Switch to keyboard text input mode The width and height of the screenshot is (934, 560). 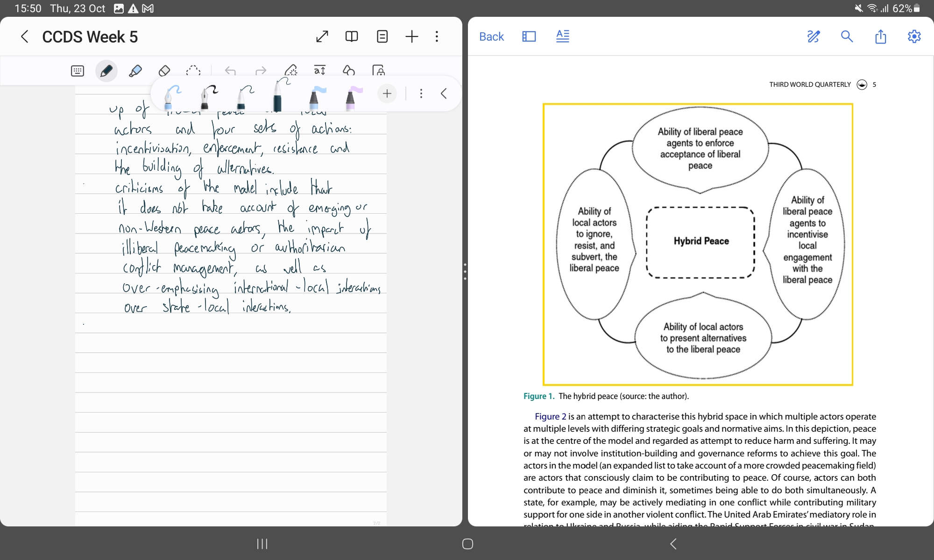pyautogui.click(x=78, y=71)
